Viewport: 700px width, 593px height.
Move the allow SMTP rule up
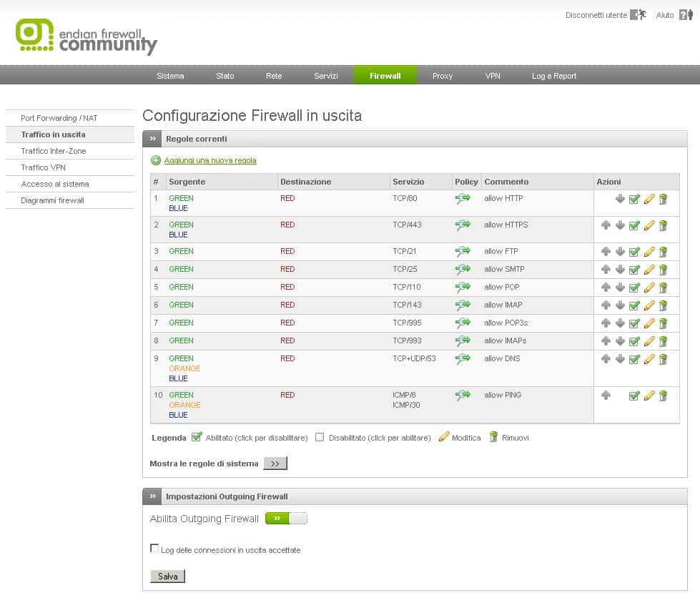pyautogui.click(x=606, y=270)
